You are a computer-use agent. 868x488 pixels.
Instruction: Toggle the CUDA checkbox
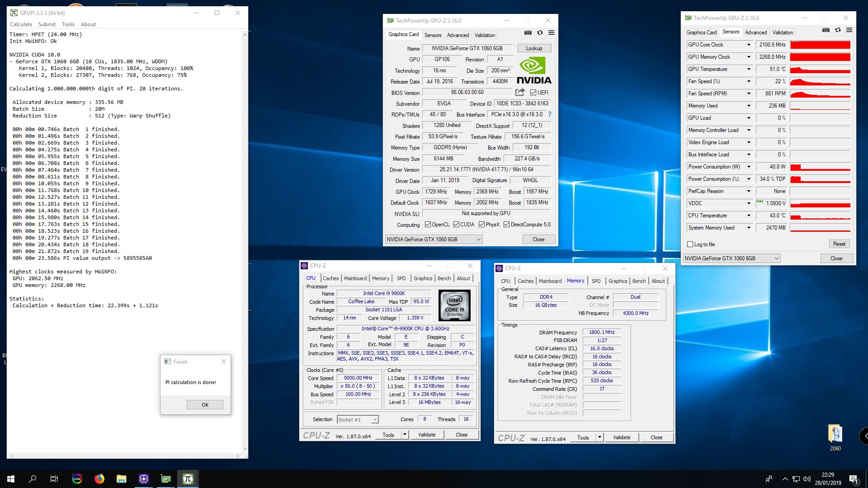[x=456, y=225]
